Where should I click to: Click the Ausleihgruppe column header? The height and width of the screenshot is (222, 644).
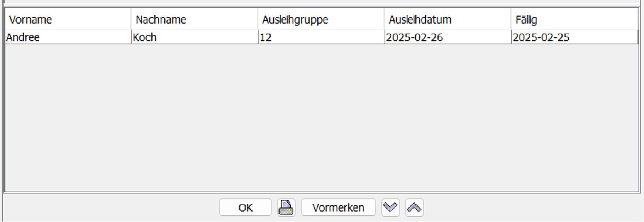321,19
